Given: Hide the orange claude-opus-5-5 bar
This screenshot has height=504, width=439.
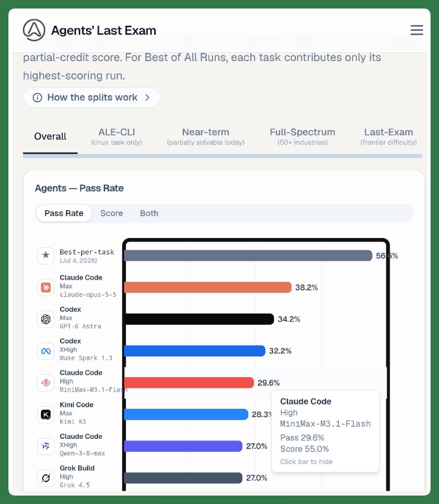Looking at the screenshot, I should coord(208,287).
